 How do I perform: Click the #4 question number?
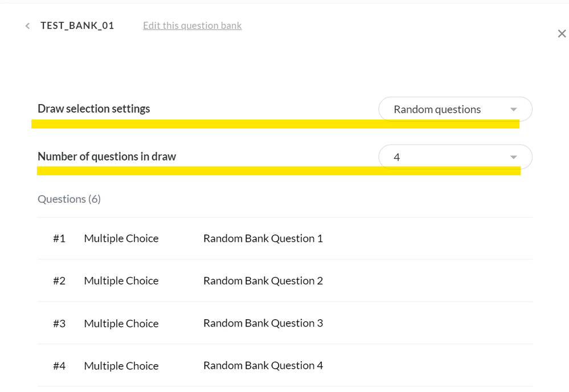(x=59, y=366)
